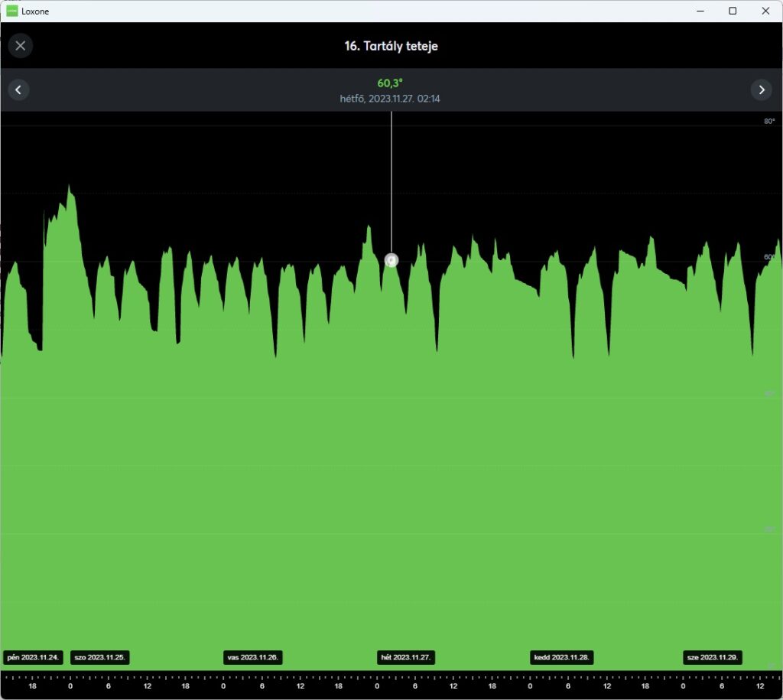The height and width of the screenshot is (700, 783).
Task: Minimize the Loxone window
Action: click(x=700, y=11)
